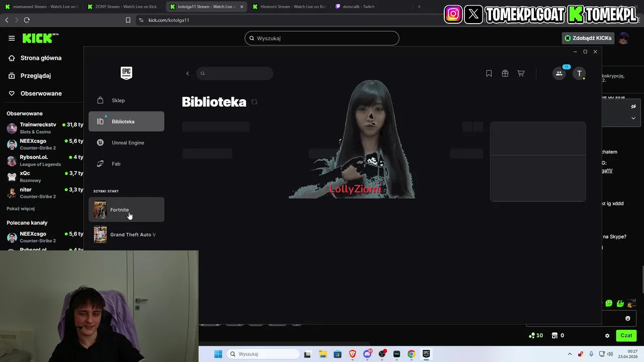This screenshot has width=644, height=362.
Task: Send message with Czat button
Action: pos(626,335)
